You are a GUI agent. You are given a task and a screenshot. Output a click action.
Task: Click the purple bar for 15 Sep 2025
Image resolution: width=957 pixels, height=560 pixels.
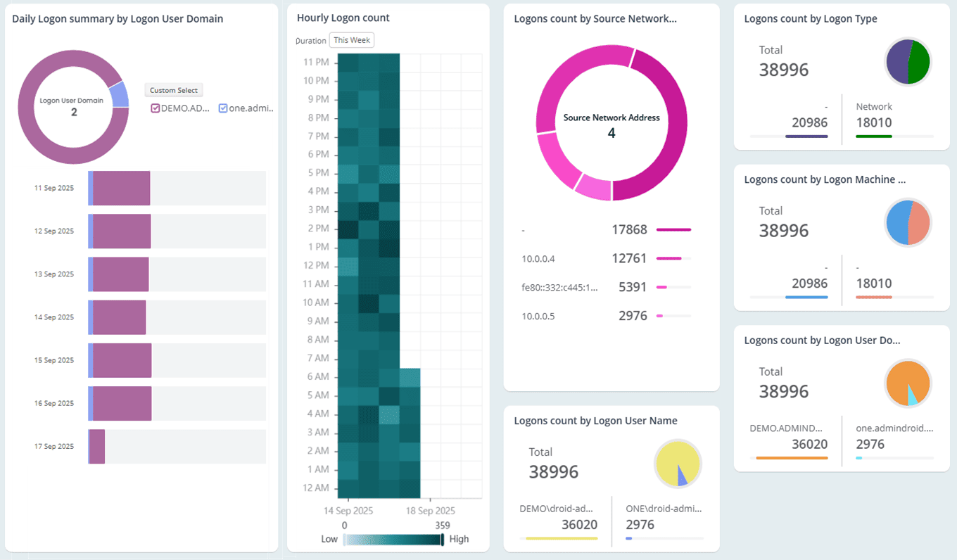coord(122,360)
